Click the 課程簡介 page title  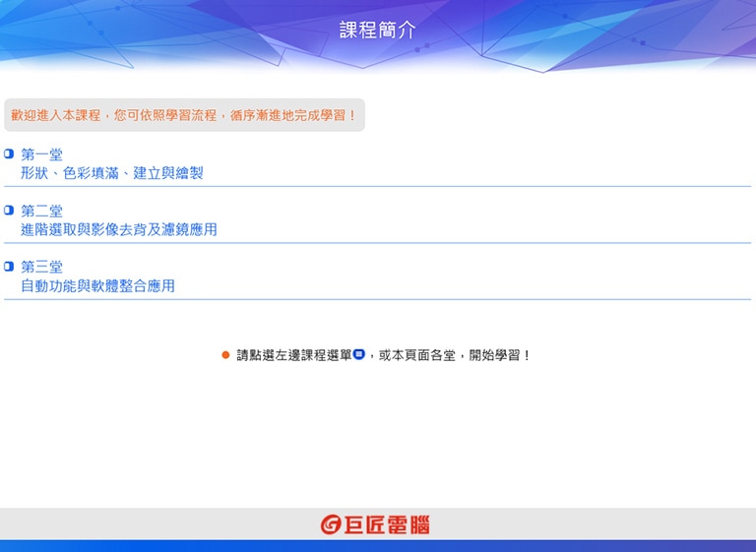tap(378, 30)
